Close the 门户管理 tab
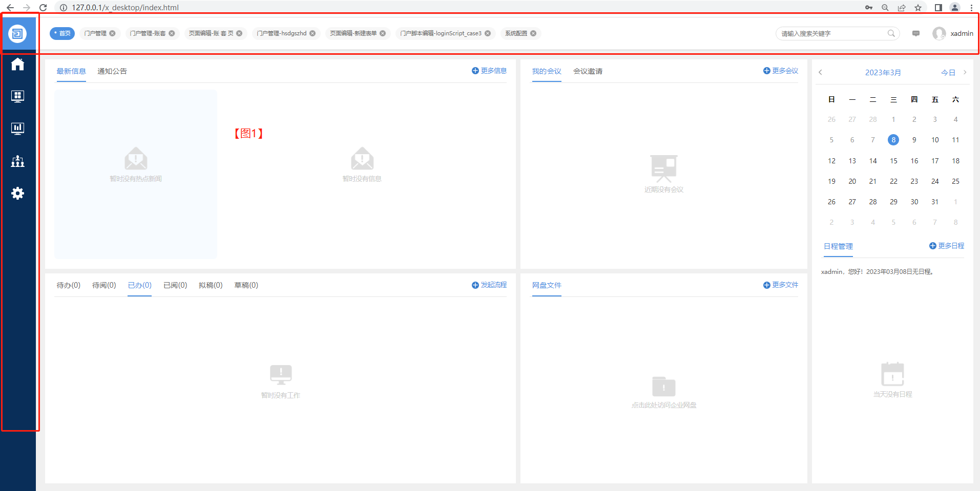 coord(112,33)
